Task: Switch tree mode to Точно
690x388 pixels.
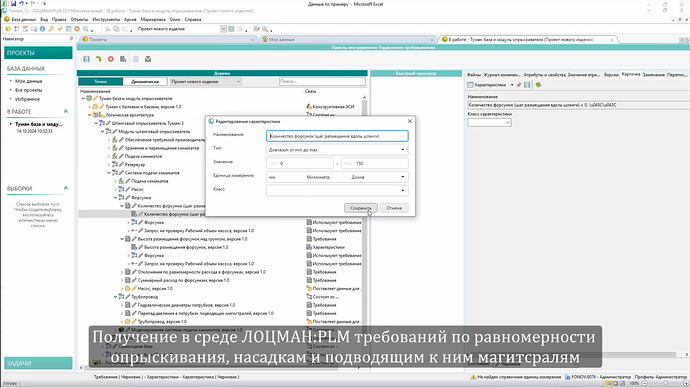Action: (100, 81)
